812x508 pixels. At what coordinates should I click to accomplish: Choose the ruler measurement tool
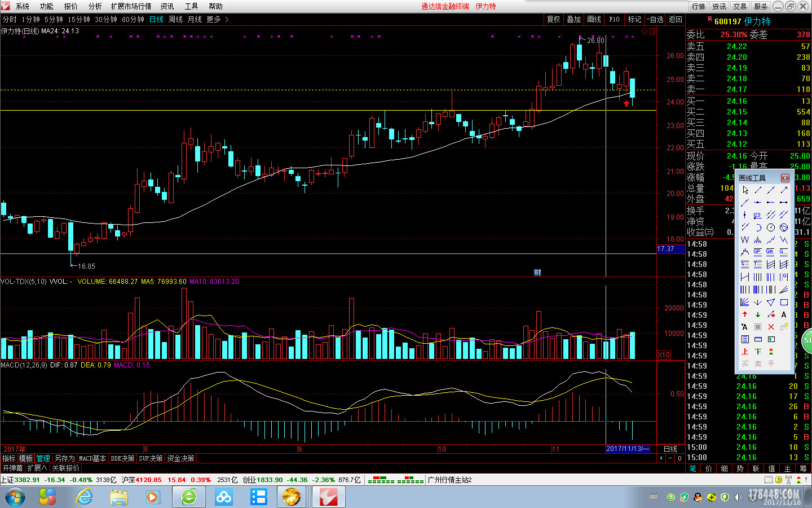click(x=758, y=339)
